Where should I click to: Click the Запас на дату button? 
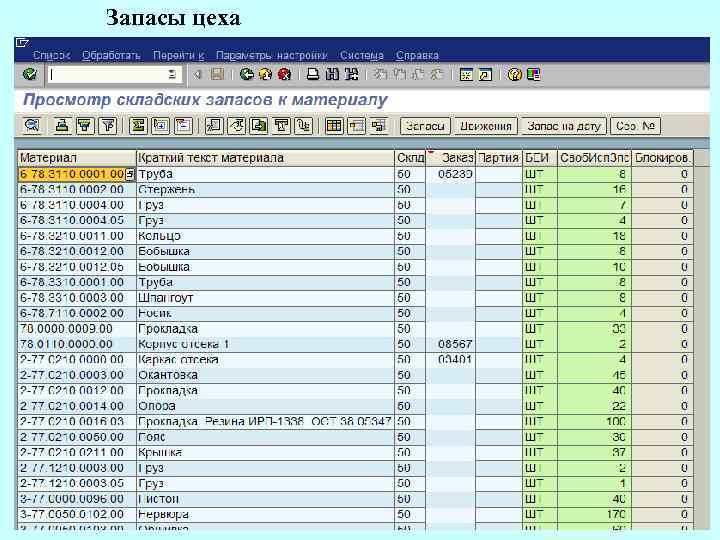(x=563, y=126)
